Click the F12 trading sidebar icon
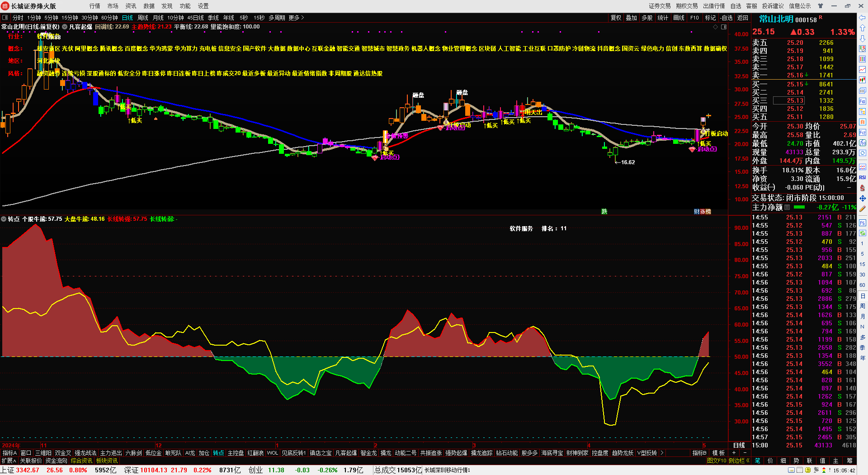This screenshot has width=868, height=475. [863, 133]
